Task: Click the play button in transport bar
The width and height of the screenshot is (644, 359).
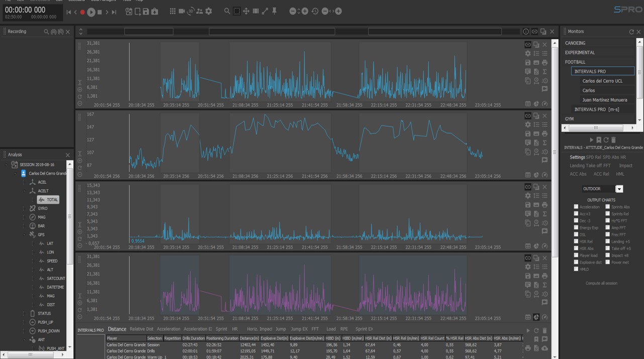Action: click(x=91, y=12)
